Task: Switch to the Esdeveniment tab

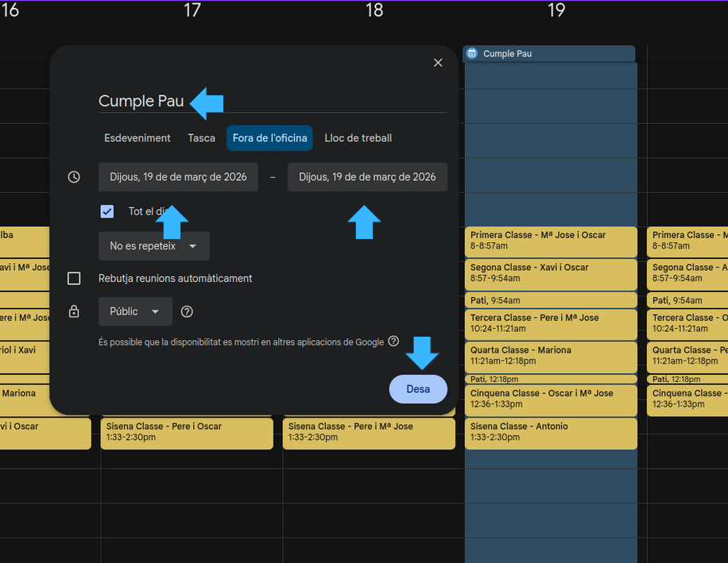Action: (x=137, y=138)
